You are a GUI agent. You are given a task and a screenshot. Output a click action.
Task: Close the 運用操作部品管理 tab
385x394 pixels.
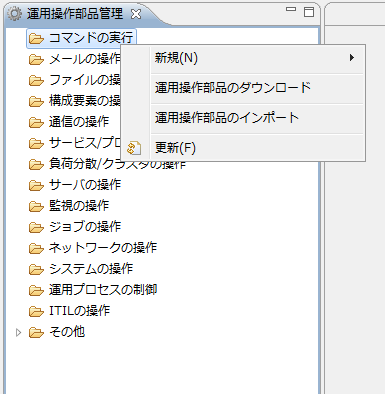pyautogui.click(x=136, y=14)
